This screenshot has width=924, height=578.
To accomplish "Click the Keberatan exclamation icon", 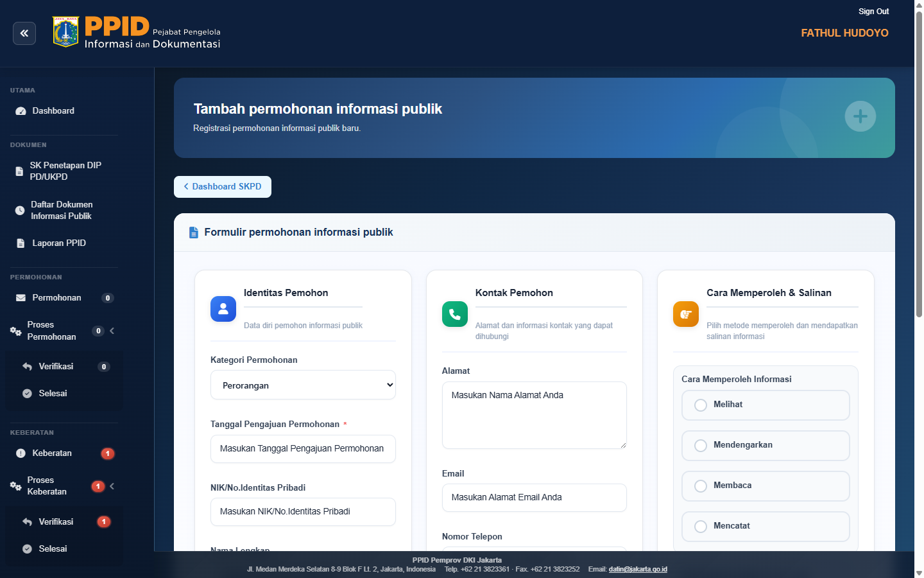I will tap(21, 453).
